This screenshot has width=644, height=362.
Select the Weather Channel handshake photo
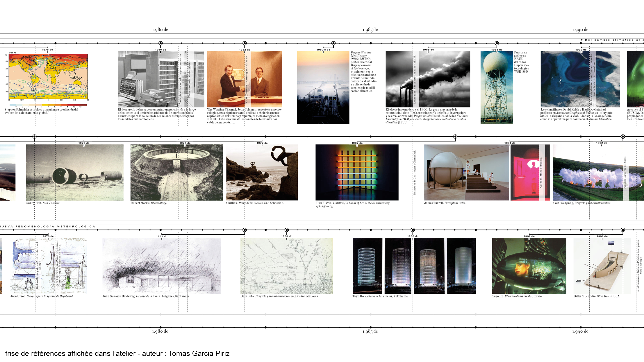coord(245,79)
